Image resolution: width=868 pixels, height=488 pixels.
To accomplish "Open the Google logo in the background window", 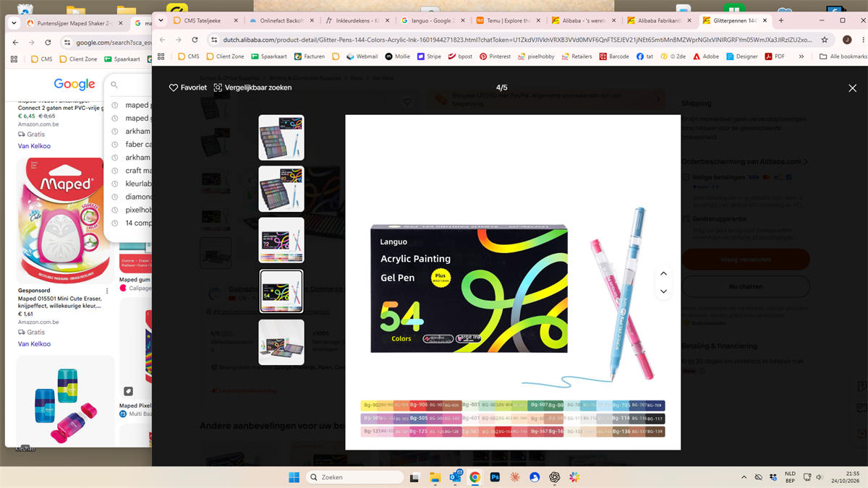I will click(75, 85).
